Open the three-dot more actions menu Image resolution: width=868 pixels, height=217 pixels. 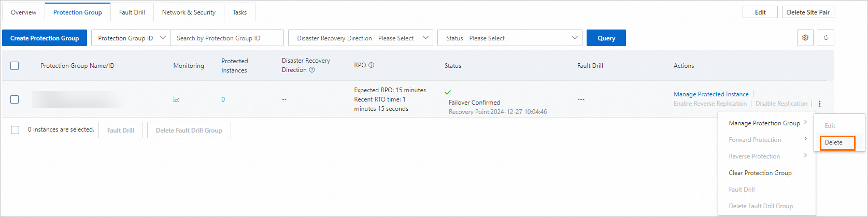819,104
